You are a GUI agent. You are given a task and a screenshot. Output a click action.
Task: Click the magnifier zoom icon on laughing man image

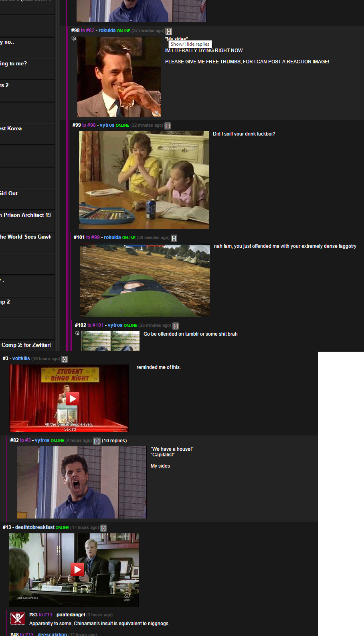(157, 113)
